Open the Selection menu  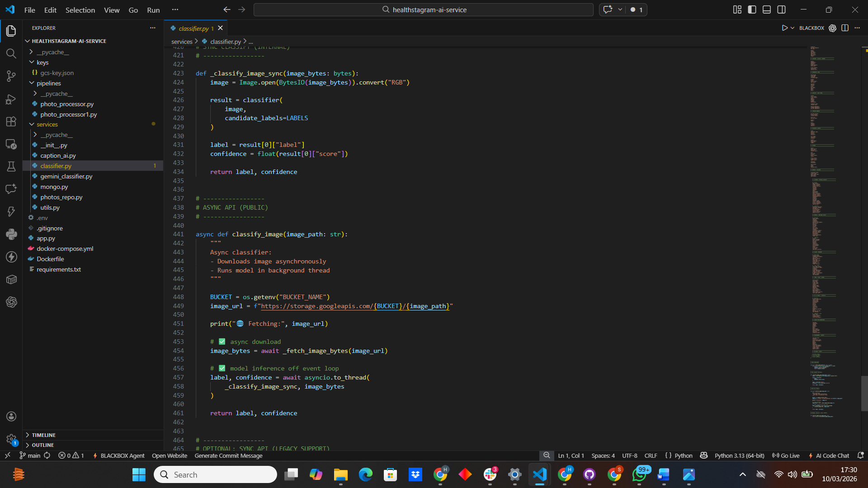click(x=80, y=10)
